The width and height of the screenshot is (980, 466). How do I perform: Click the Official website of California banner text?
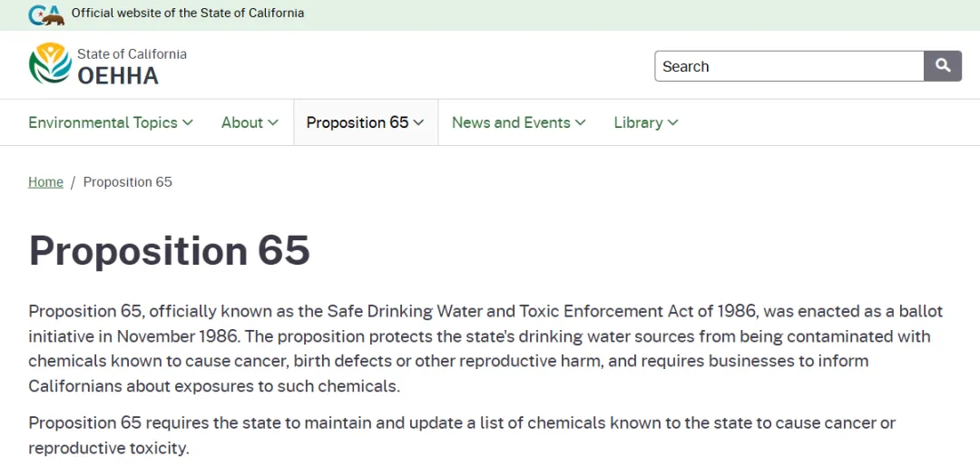[188, 14]
